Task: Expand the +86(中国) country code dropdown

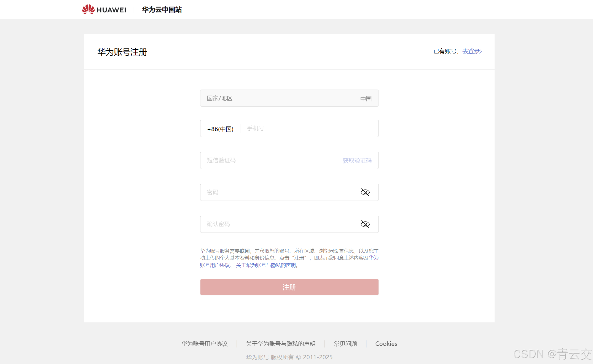Action: (220, 129)
